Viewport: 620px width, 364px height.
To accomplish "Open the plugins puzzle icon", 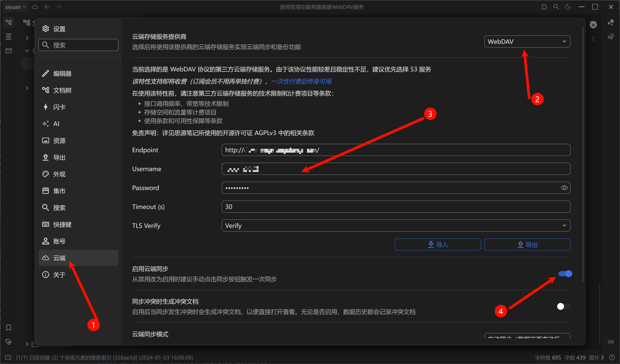I will pyautogui.click(x=544, y=7).
